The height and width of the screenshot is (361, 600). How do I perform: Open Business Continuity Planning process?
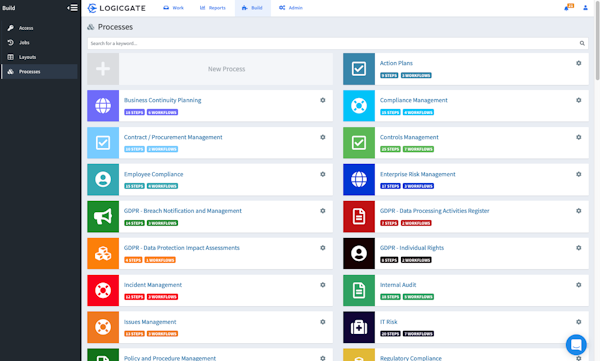[162, 100]
